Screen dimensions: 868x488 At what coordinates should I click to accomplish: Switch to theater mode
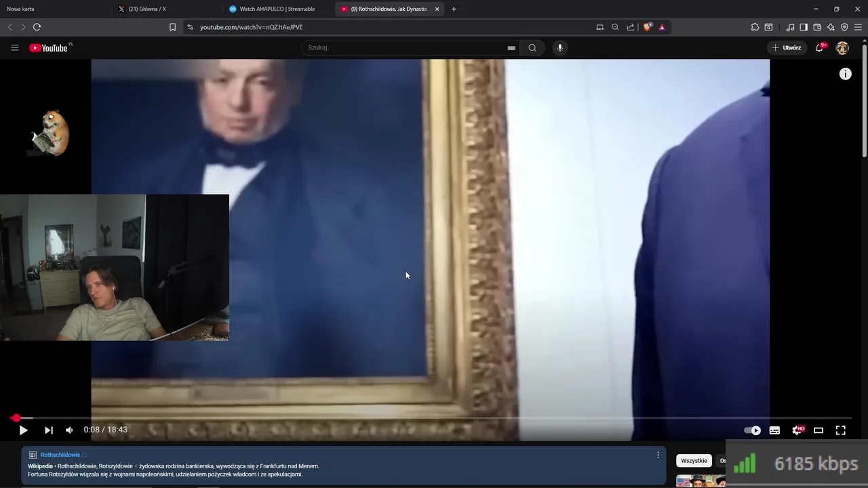click(818, 430)
